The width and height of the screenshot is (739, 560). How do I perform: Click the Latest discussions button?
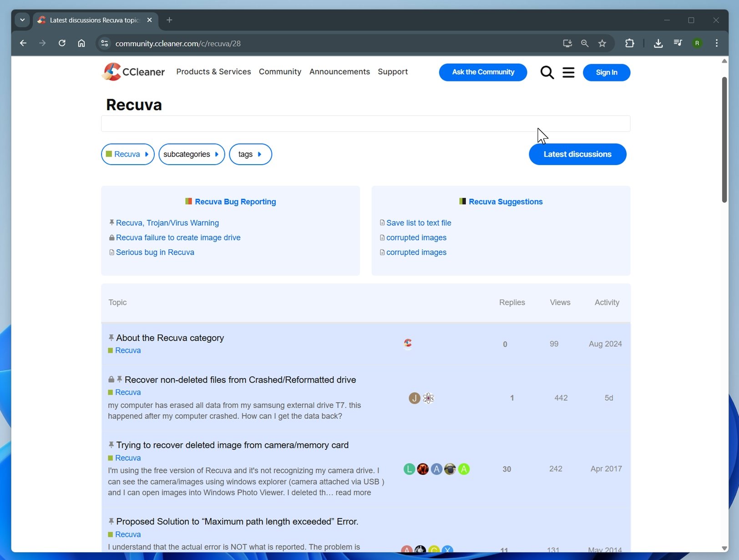(577, 154)
